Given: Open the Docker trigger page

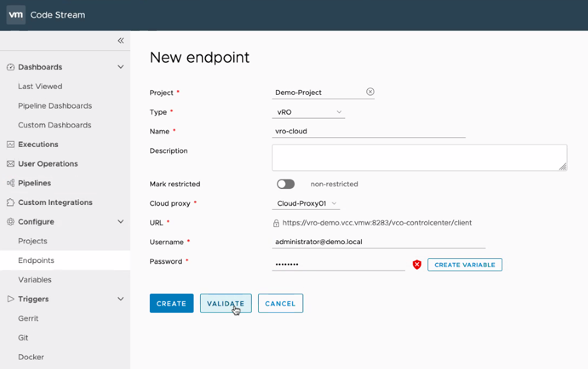Looking at the screenshot, I should click(x=31, y=357).
